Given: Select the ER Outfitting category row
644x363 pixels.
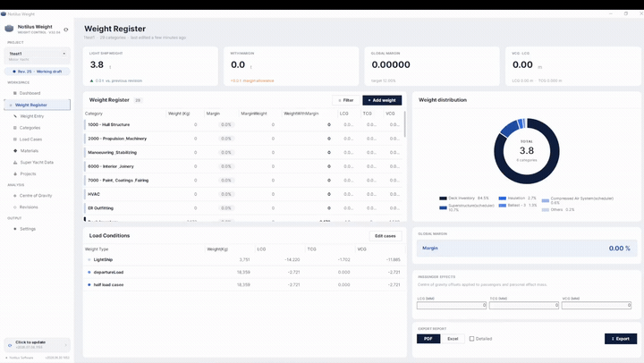Looking at the screenshot, I should 243,208.
